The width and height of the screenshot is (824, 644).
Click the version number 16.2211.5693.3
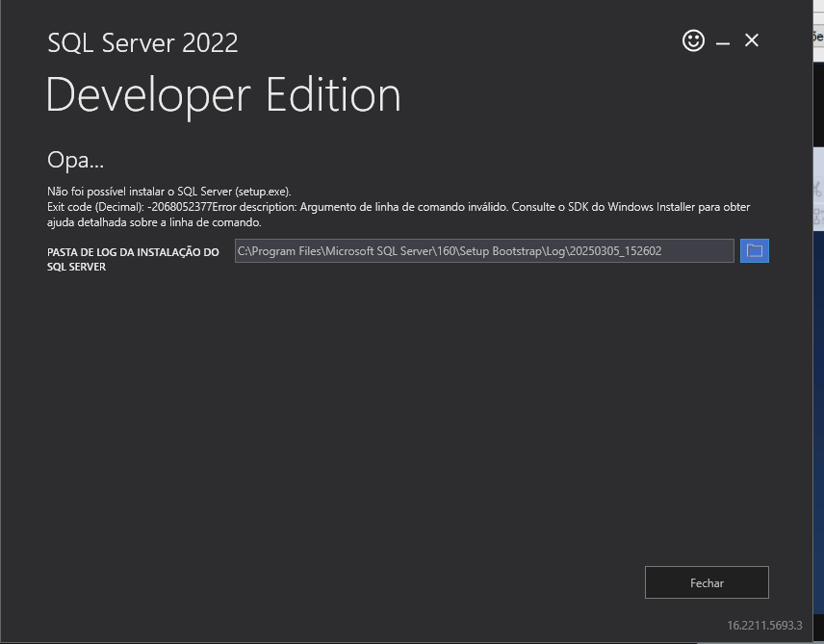tap(764, 626)
